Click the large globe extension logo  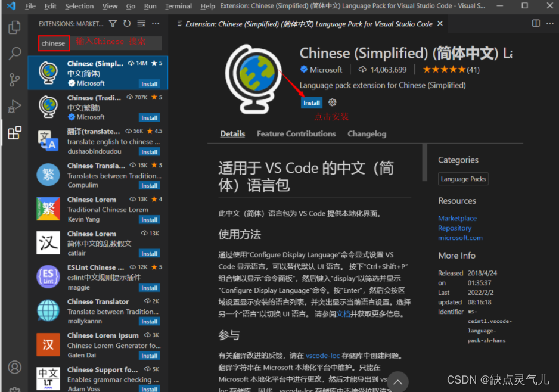[x=253, y=79]
